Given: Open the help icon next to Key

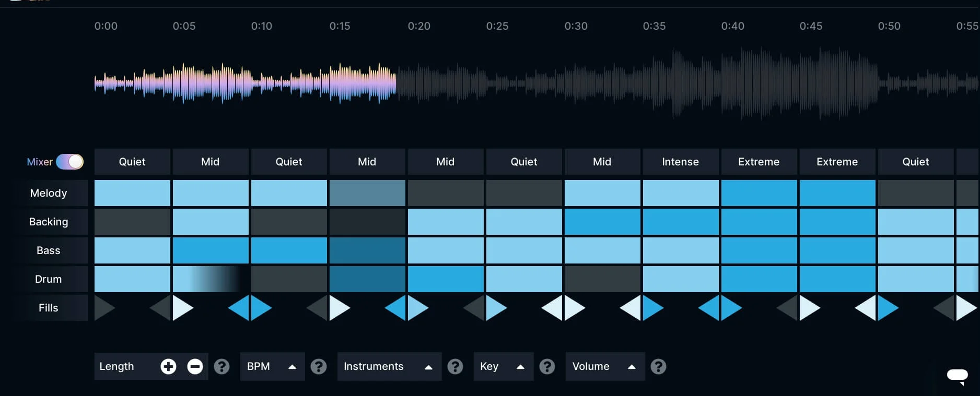Looking at the screenshot, I should [547, 367].
